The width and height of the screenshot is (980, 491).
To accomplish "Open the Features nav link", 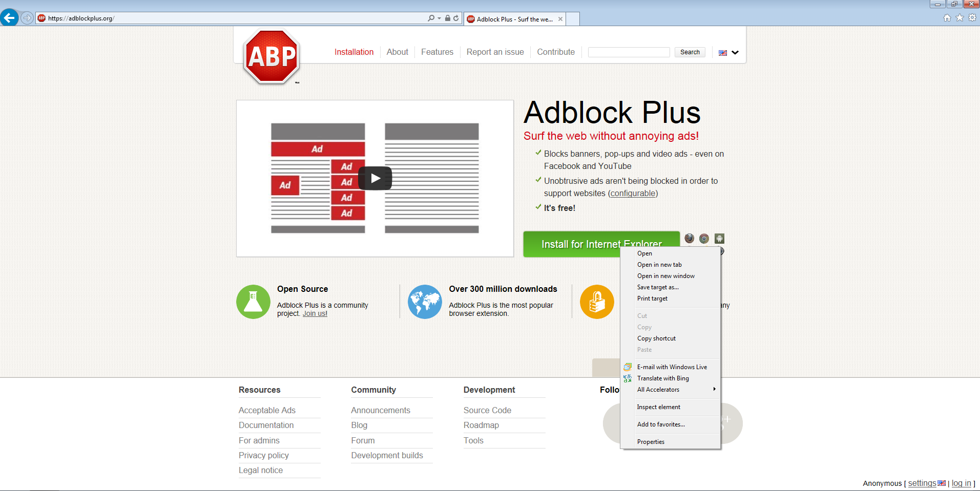I will 437,52.
